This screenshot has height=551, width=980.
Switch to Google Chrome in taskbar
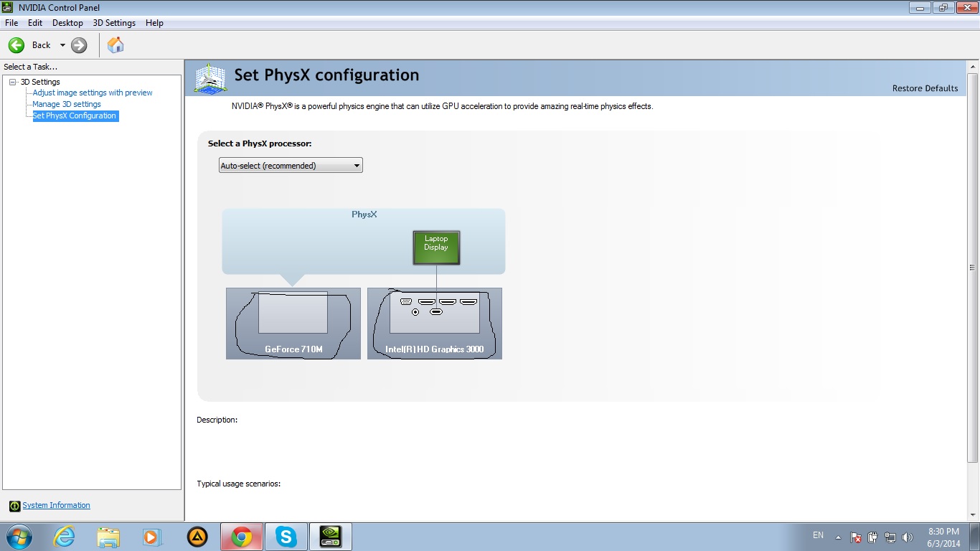pos(242,537)
